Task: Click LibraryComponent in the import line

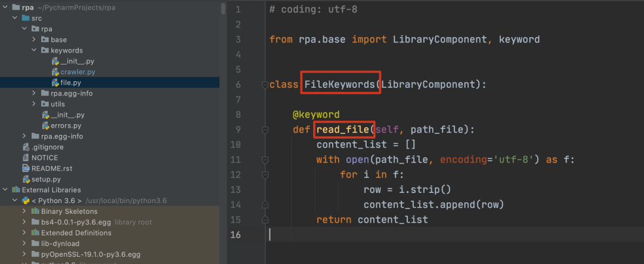Action: point(440,39)
